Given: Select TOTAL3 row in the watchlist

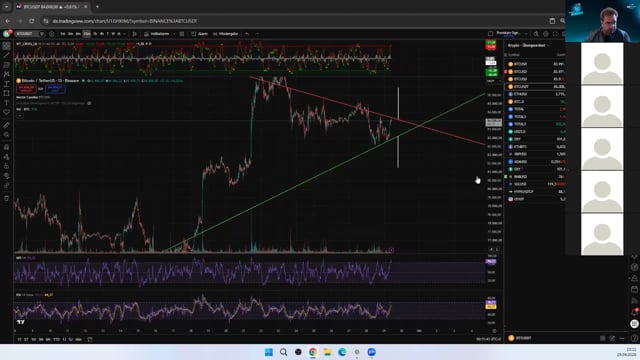Looking at the screenshot, I should pyautogui.click(x=536, y=124).
